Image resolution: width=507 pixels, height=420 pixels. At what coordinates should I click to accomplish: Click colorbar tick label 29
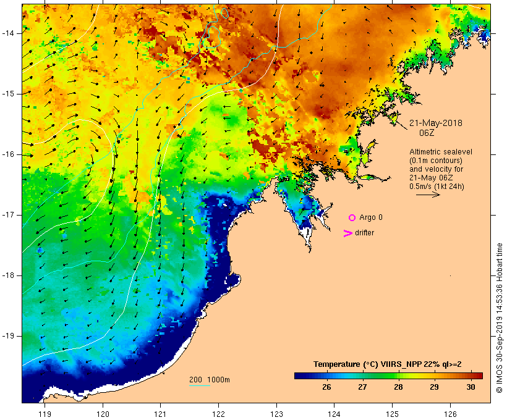tap(434, 387)
